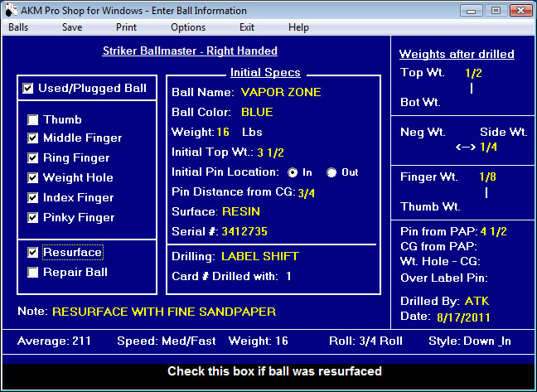Click the Note field about fine sandpaper

click(x=163, y=312)
